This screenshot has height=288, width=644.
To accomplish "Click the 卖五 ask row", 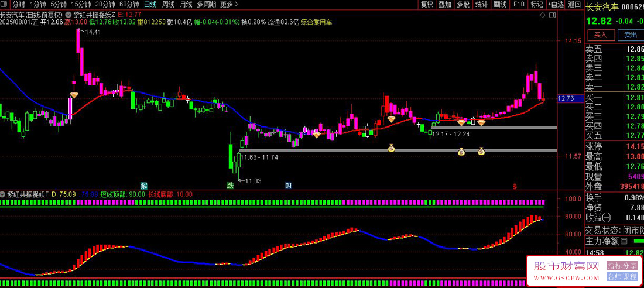I will 614,49.
